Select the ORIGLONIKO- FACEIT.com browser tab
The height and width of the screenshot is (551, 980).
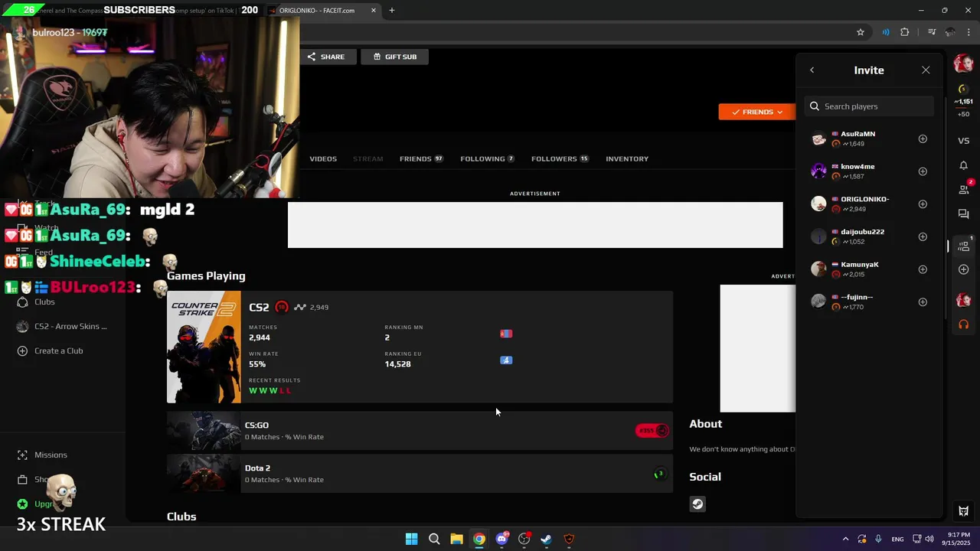(x=315, y=11)
